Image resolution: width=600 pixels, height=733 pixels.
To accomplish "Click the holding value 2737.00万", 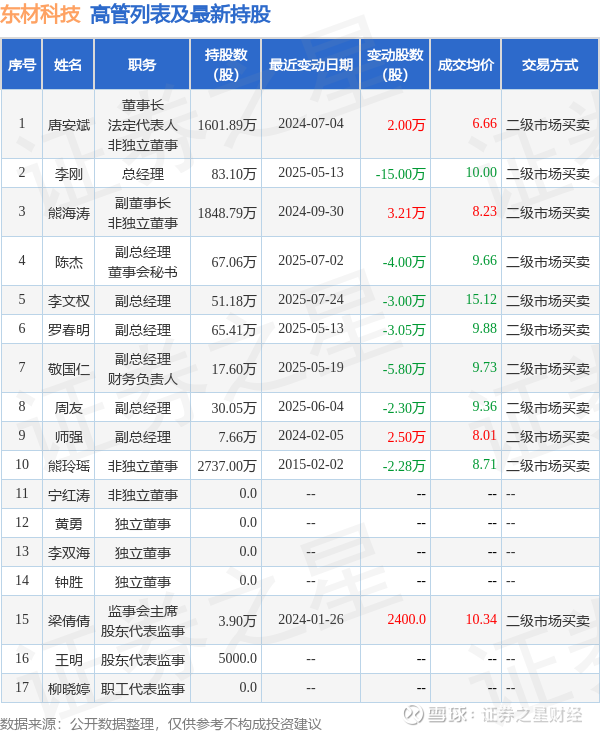I will [x=227, y=466].
